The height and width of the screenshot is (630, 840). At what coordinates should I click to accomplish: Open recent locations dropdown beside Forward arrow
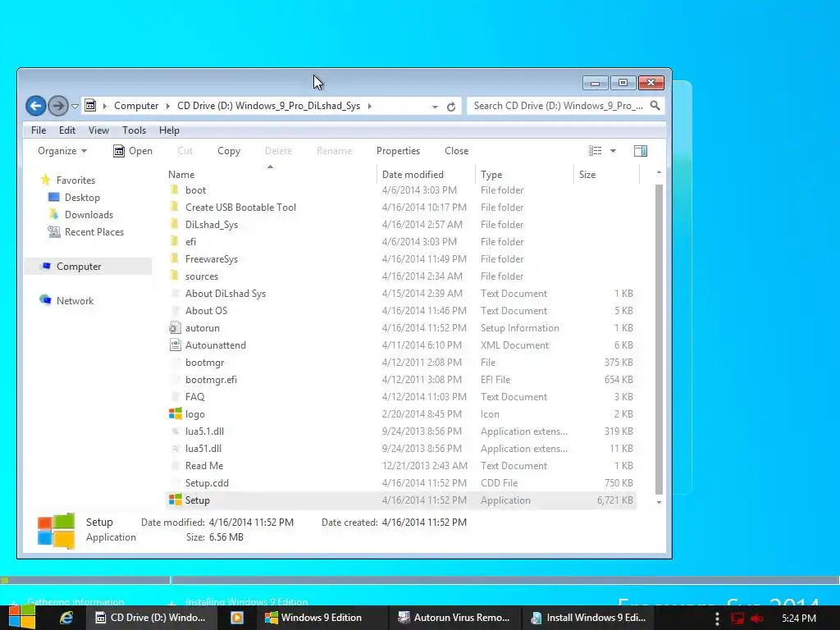(75, 106)
